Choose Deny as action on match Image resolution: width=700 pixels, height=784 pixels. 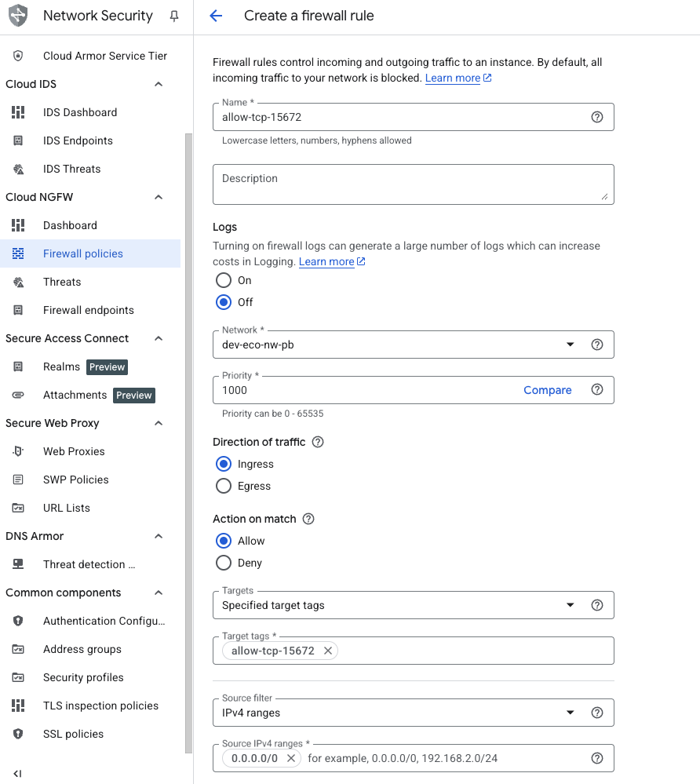point(223,563)
